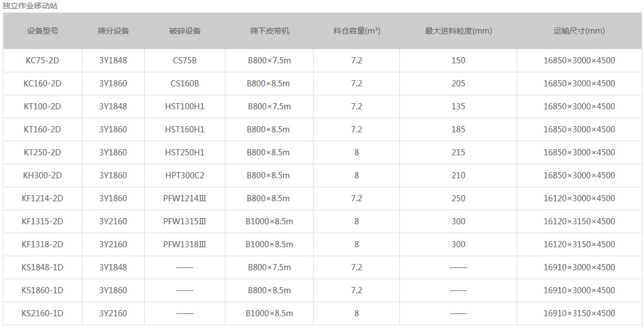Click the 运输尺寸(mm) column header

(x=579, y=31)
